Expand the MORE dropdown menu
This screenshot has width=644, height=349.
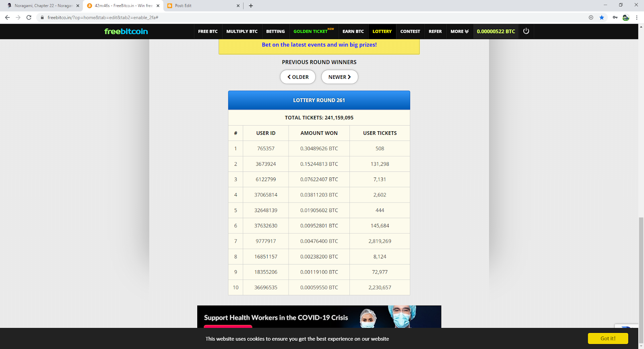[460, 31]
